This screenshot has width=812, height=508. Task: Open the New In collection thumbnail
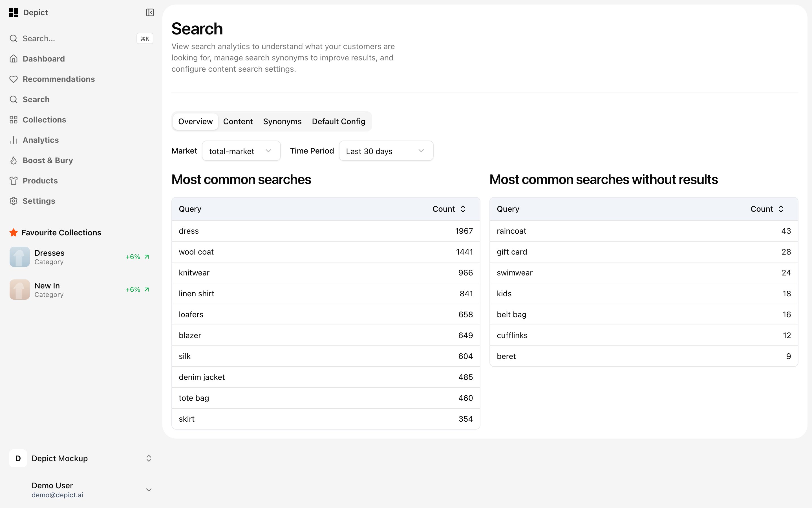pyautogui.click(x=20, y=290)
